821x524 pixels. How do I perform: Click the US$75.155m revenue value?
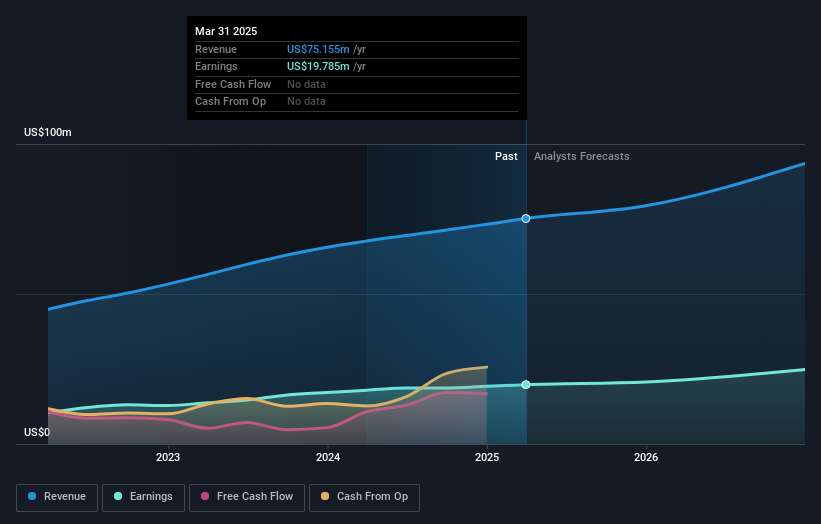(x=318, y=49)
